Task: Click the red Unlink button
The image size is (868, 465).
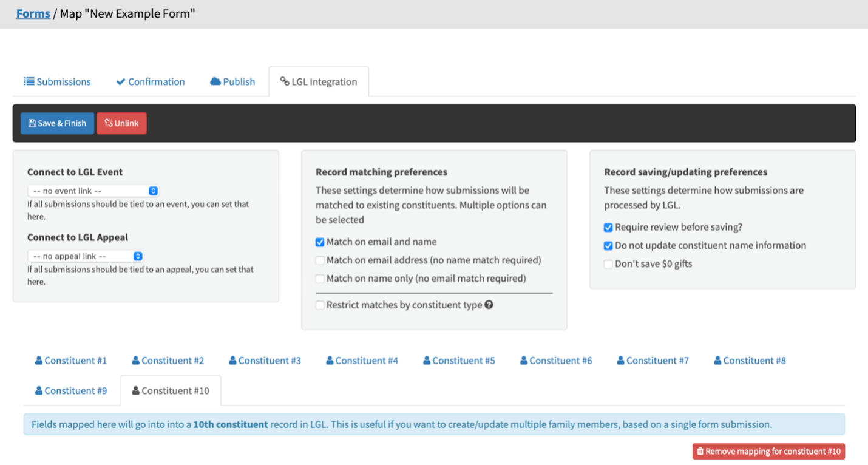Action: click(121, 123)
